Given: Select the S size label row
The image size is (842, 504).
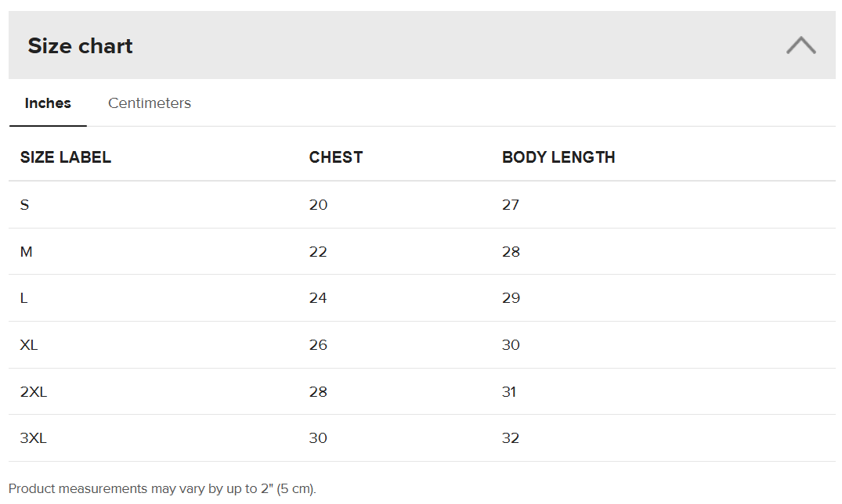Looking at the screenshot, I should tap(25, 205).
